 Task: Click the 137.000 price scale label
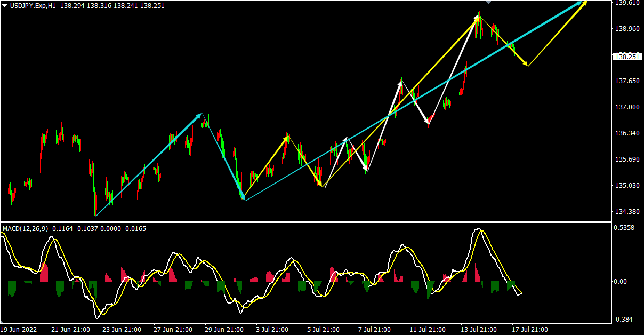tap(627, 107)
